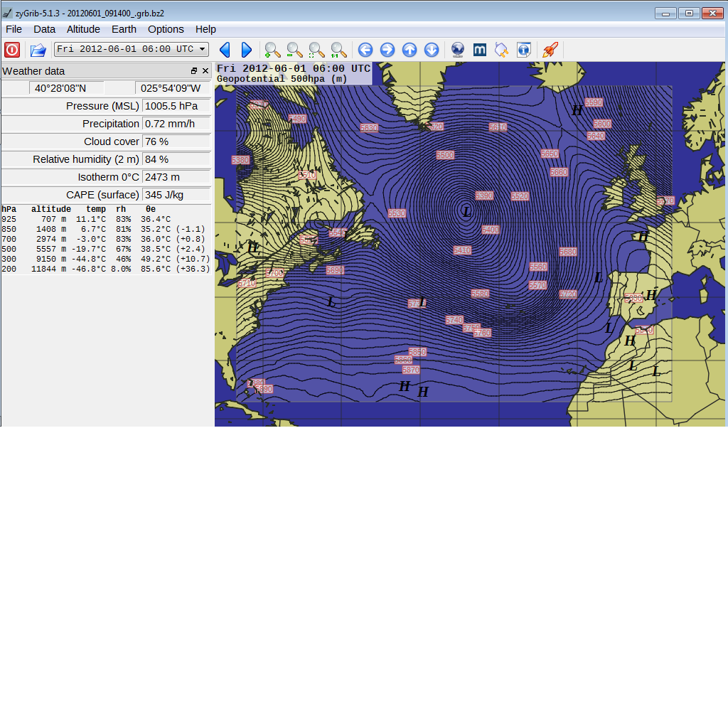
Task: Open the Earth menu
Action: [124, 29]
